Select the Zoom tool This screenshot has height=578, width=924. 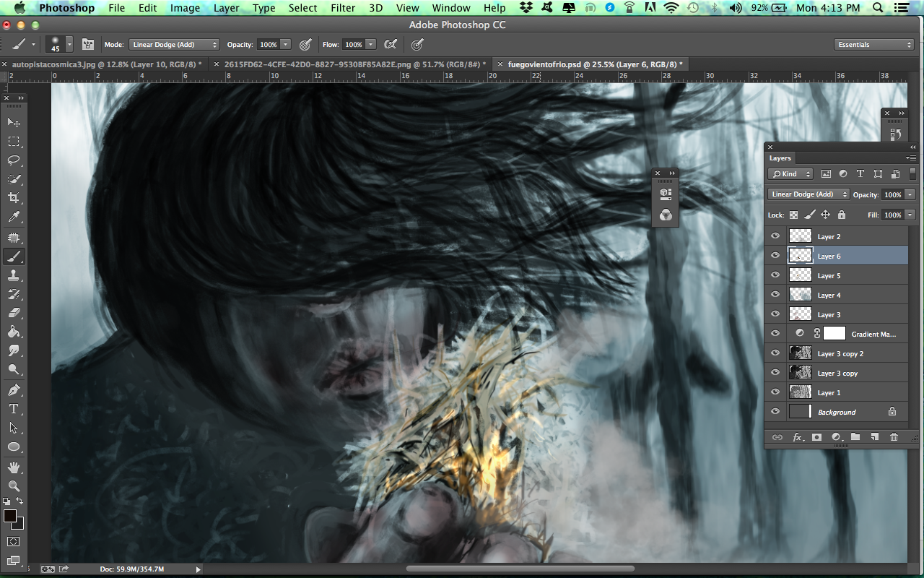pos(14,486)
